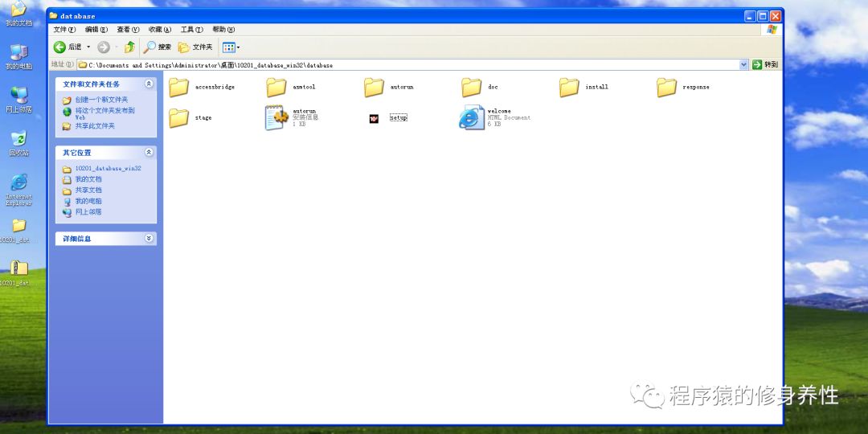This screenshot has height=434, width=868.
Task: Open the Search (搜索) toolbar button
Action: 158,47
